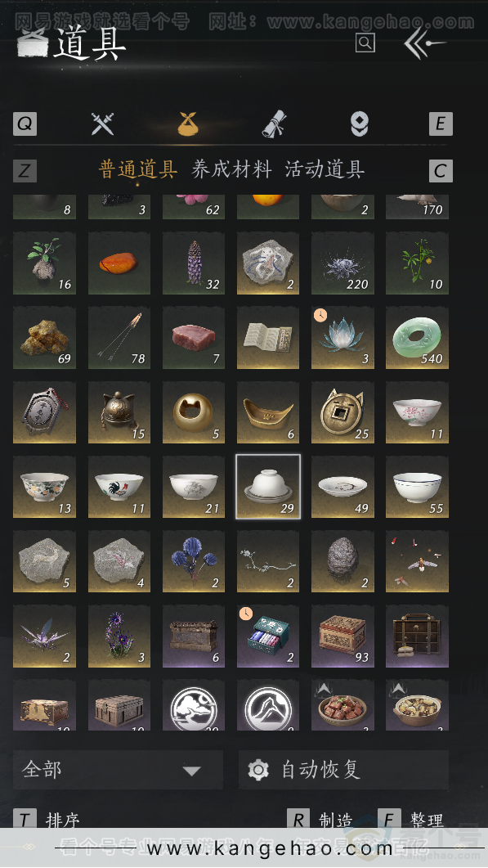Select the gold ingot item with 6
Image resolution: width=488 pixels, height=868 pixels.
[x=268, y=412]
